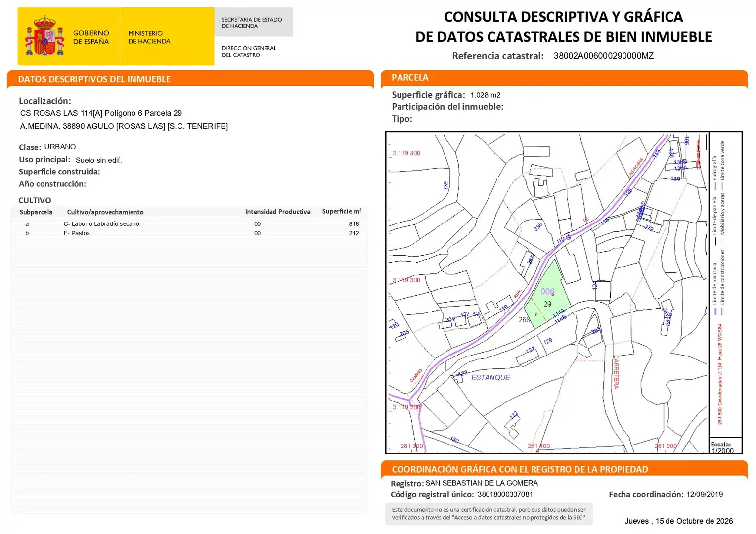Click the class value "URBANO"
This screenshot has height=534, width=756.
[x=60, y=147]
